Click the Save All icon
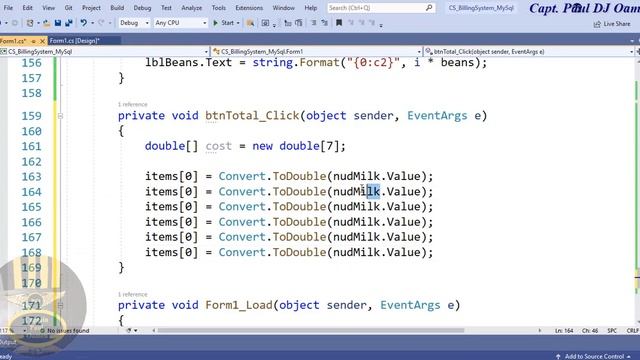This screenshot has width=640, height=360. tap(69, 23)
